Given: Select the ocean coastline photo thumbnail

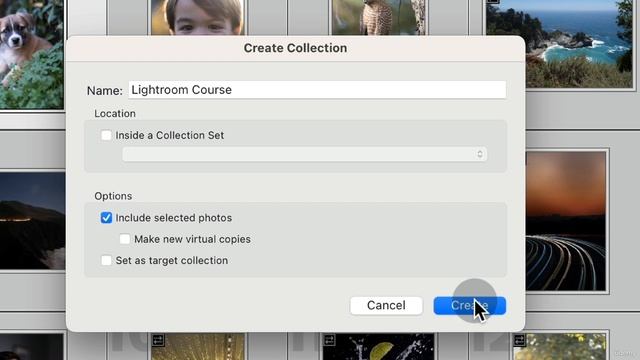Looking at the screenshot, I should pyautogui.click(x=559, y=43).
